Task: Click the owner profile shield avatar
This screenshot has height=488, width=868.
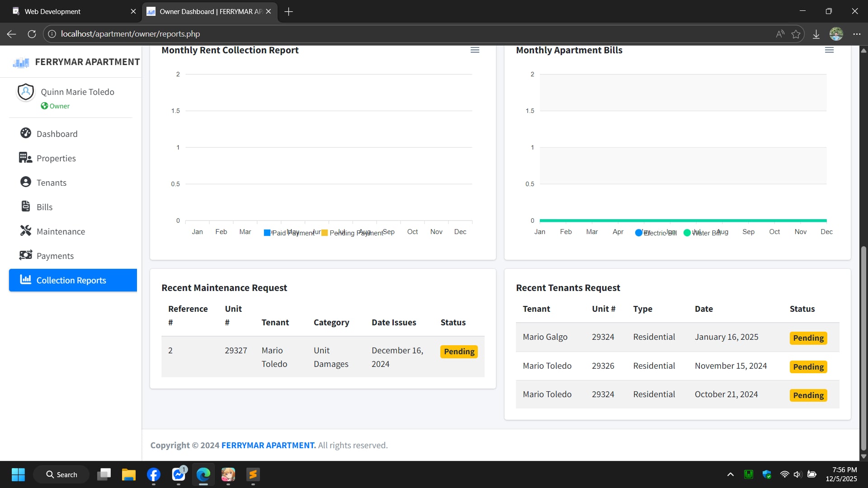Action: (x=26, y=92)
